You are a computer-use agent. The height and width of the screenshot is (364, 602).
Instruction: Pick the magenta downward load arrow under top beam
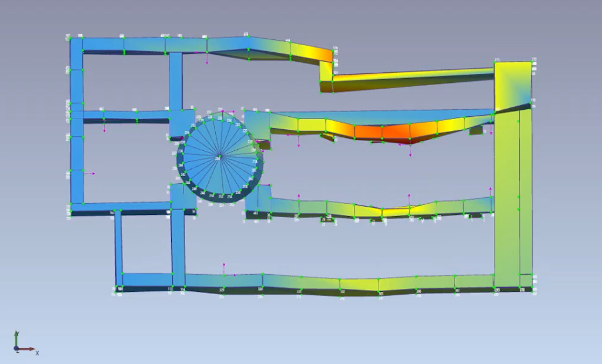207,58
